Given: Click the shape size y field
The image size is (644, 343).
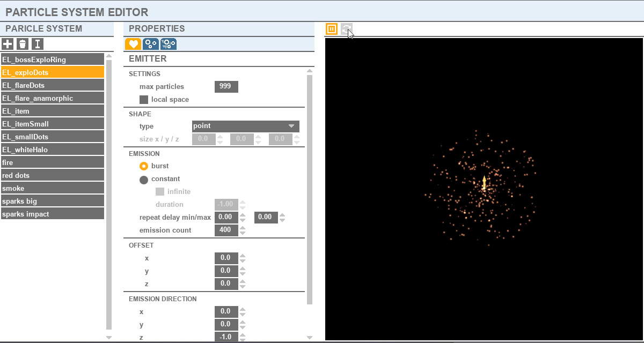Looking at the screenshot, I should click(242, 139).
